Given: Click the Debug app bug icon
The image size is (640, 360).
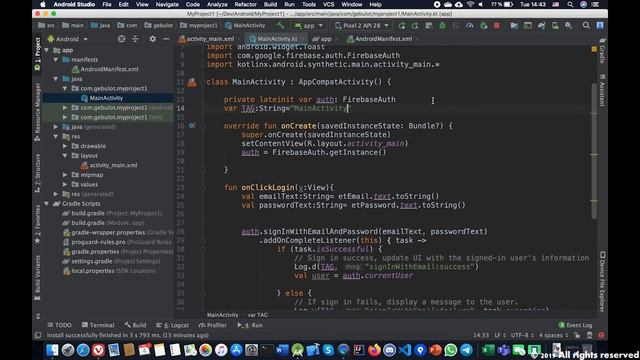Looking at the screenshot, I should click(442, 25).
